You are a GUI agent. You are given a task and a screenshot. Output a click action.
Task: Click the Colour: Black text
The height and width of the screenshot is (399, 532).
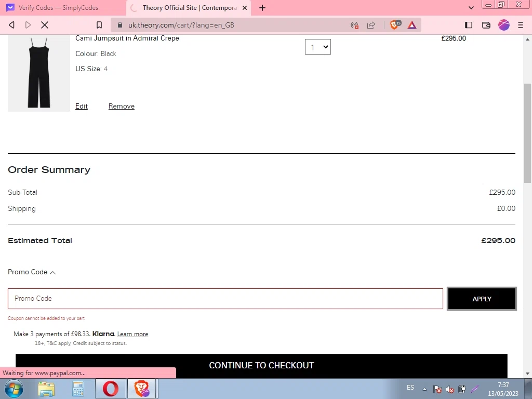96,54
